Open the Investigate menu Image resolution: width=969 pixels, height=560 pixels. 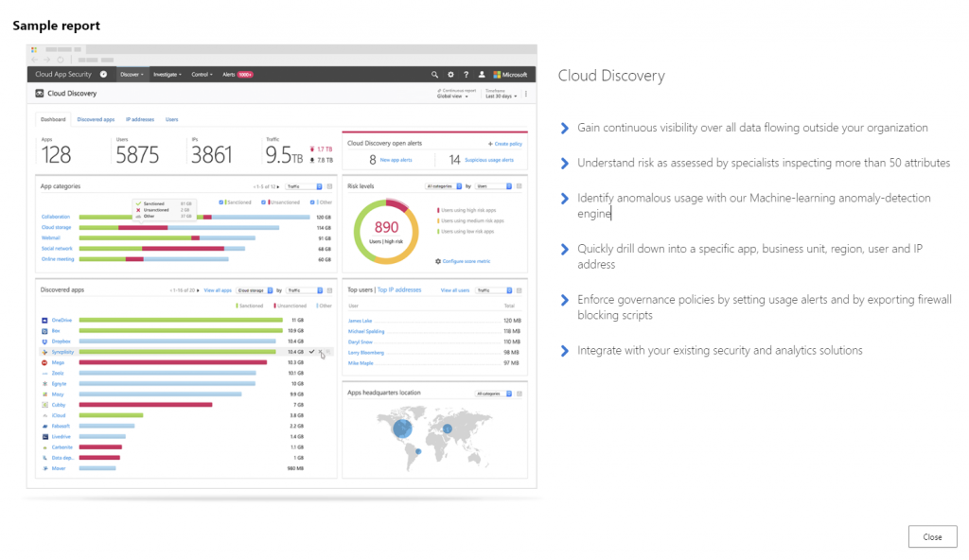coord(167,74)
